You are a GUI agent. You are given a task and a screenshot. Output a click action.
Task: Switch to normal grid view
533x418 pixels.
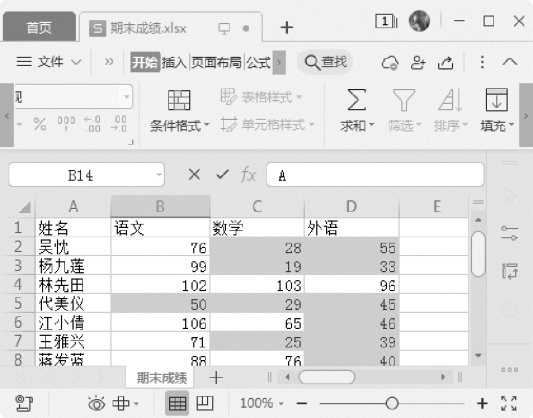point(177,403)
